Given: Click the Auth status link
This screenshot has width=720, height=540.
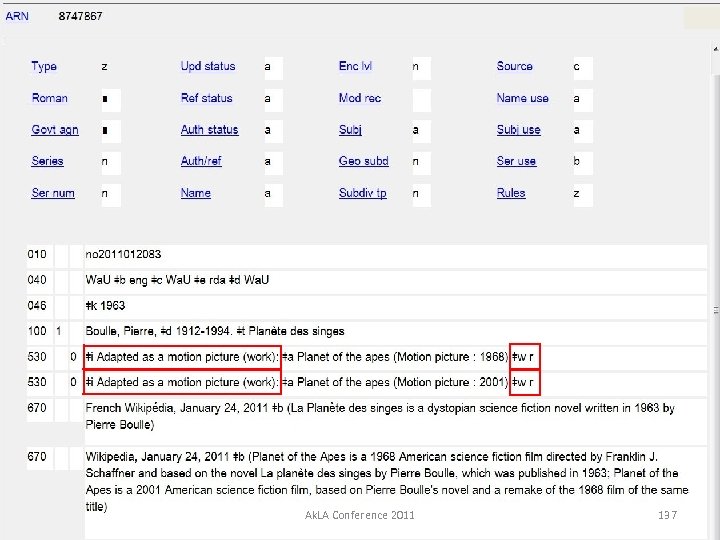Looking at the screenshot, I should click(x=209, y=130).
